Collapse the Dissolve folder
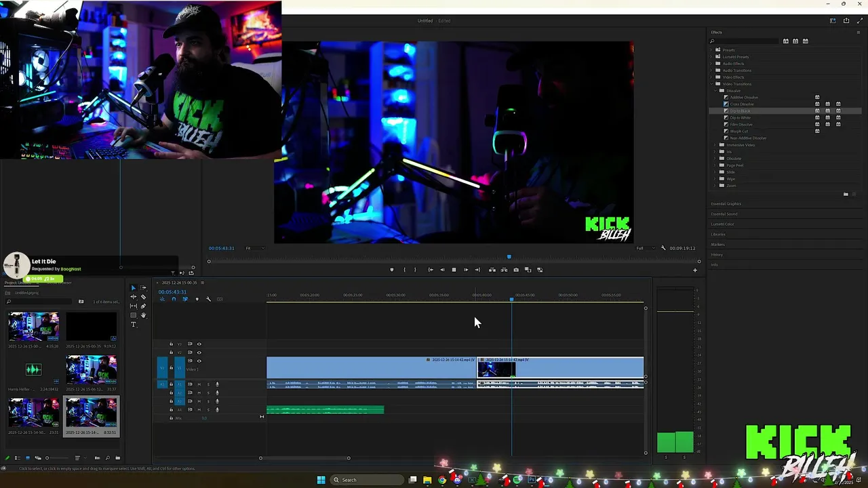The image size is (868, 488). point(716,91)
